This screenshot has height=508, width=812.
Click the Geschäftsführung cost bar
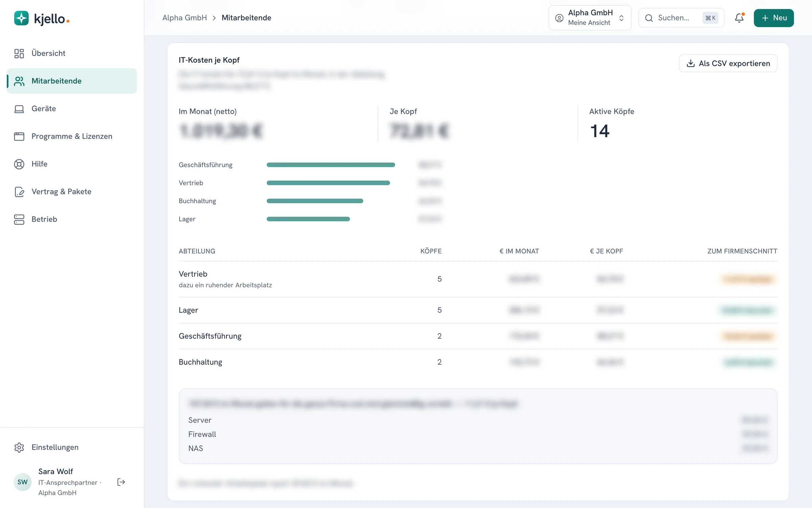click(331, 165)
